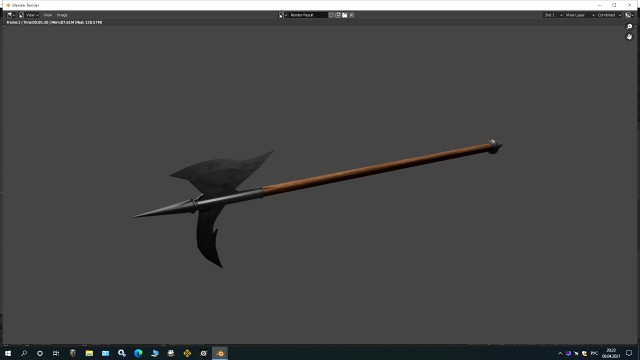Open the Combined render pass dropdown
The height and width of the screenshot is (360, 640).
click(609, 15)
